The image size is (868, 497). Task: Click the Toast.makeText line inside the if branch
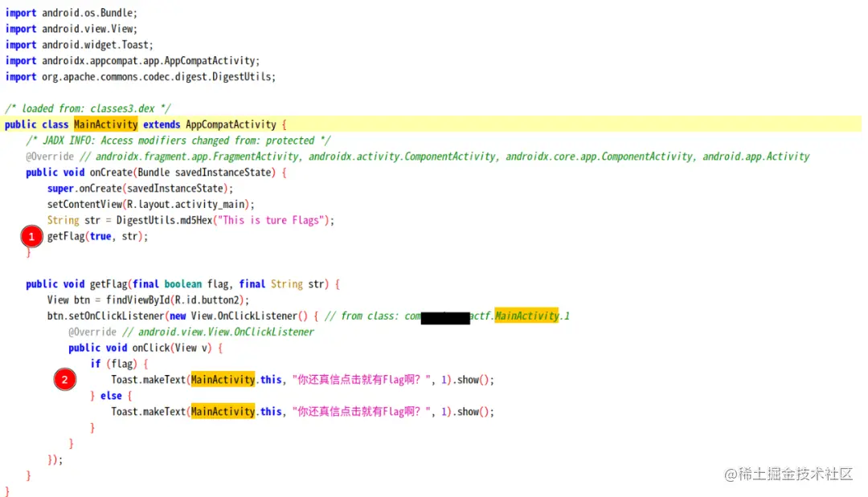[302, 380]
